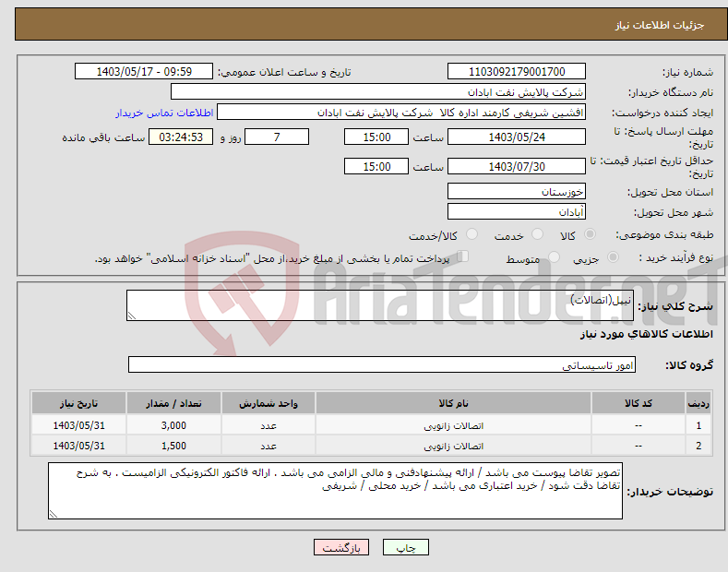Click the response deadline date 1403/05/24

517,137
